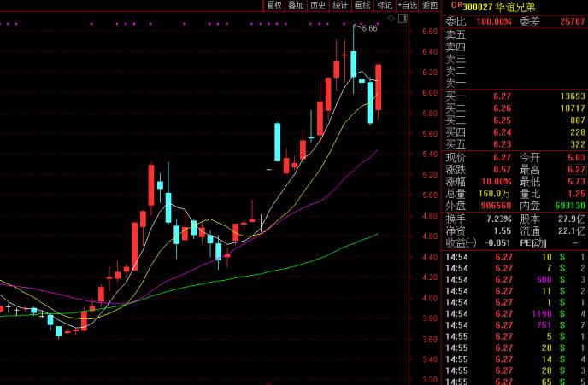Toggle 收益(一) earnings period label

coord(462,242)
